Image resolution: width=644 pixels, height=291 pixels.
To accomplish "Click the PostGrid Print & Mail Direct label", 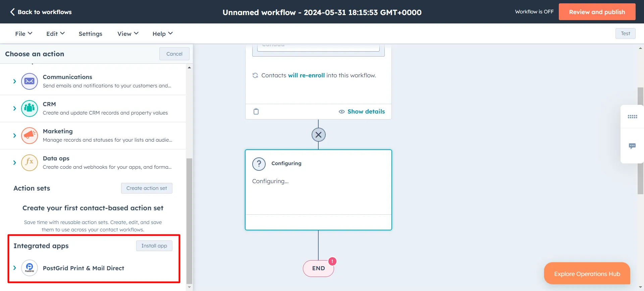I will (84, 268).
